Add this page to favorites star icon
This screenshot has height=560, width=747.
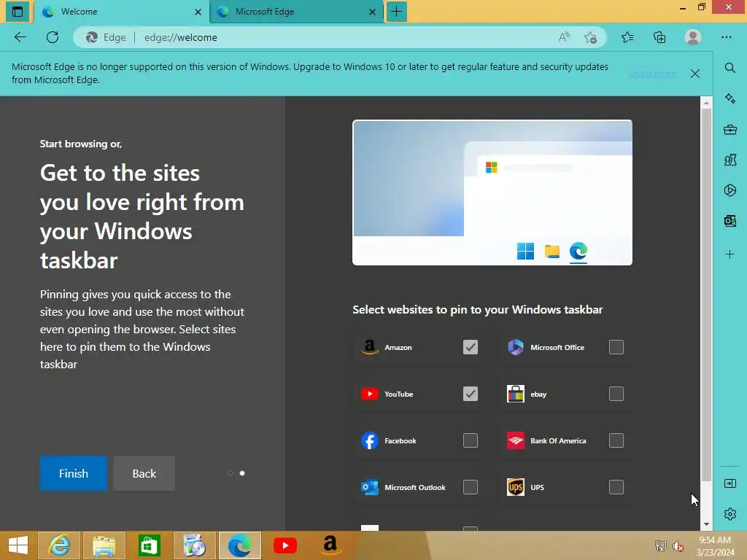591,37
